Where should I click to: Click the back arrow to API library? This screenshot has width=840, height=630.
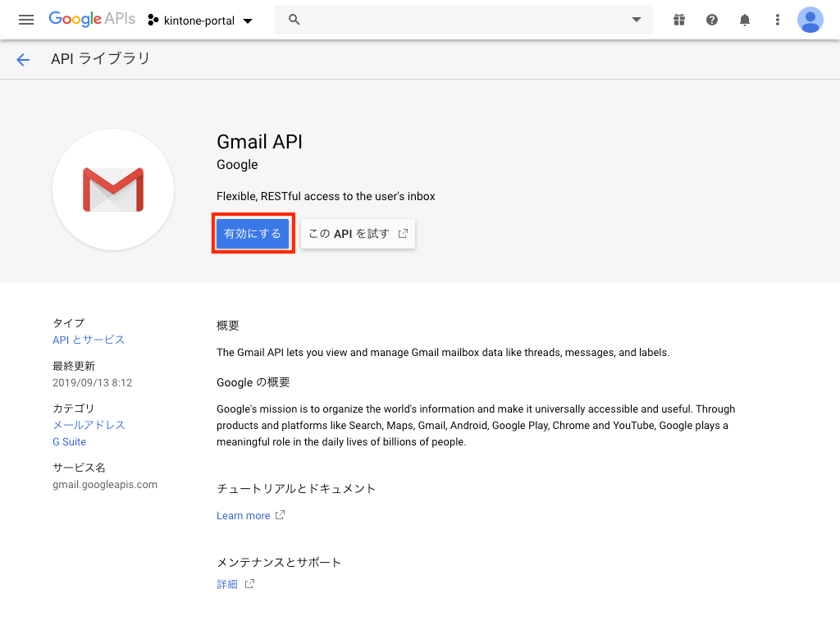coord(23,59)
